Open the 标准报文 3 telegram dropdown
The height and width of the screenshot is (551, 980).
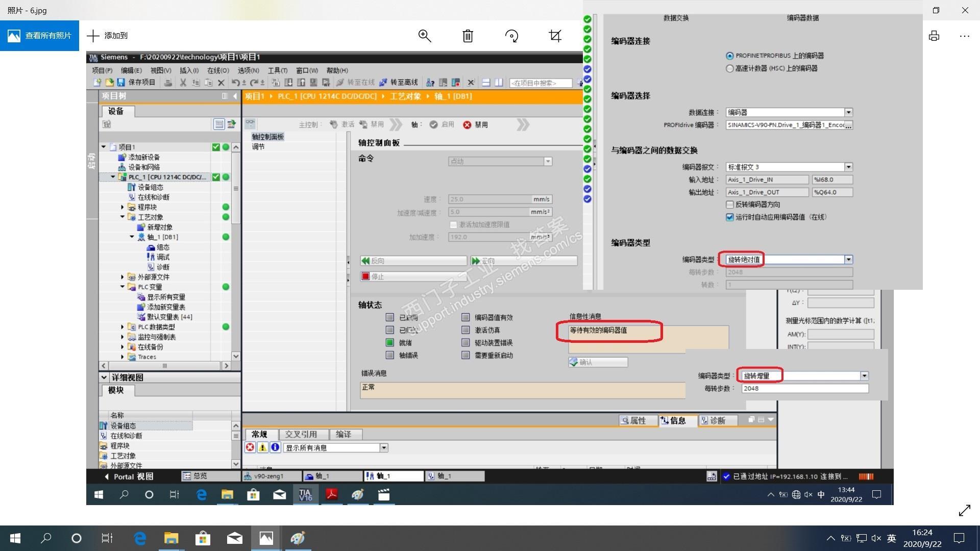(x=848, y=167)
